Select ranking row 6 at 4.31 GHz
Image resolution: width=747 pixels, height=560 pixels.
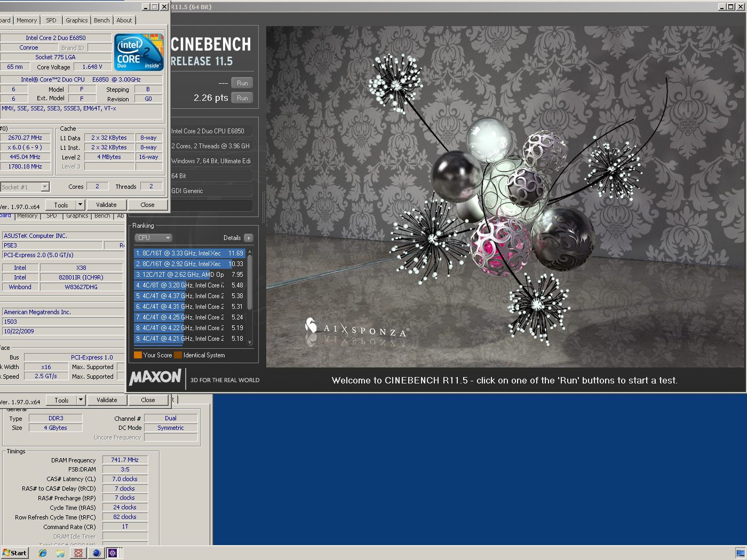pyautogui.click(x=189, y=307)
